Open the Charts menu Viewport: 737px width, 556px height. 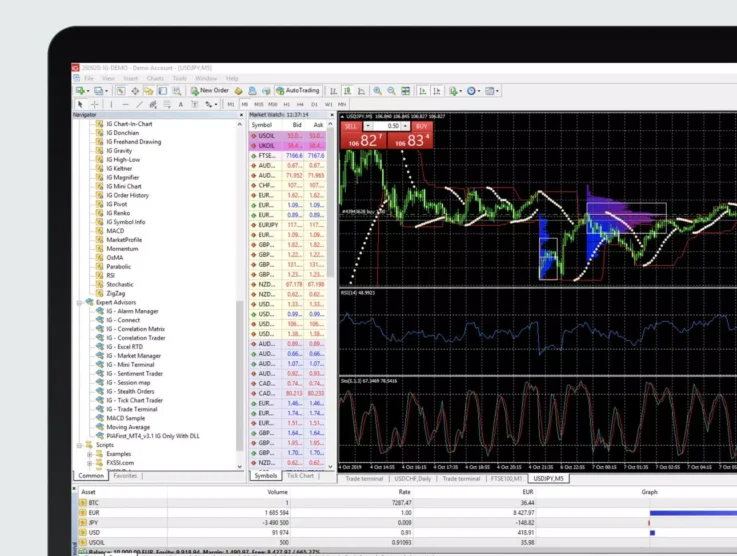155,78
